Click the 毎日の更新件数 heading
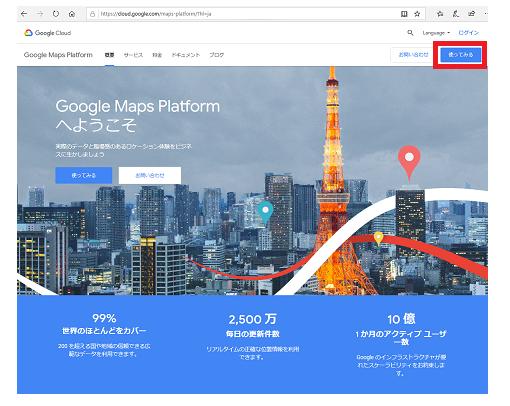Screen dimensions: 510x406 pos(252,334)
